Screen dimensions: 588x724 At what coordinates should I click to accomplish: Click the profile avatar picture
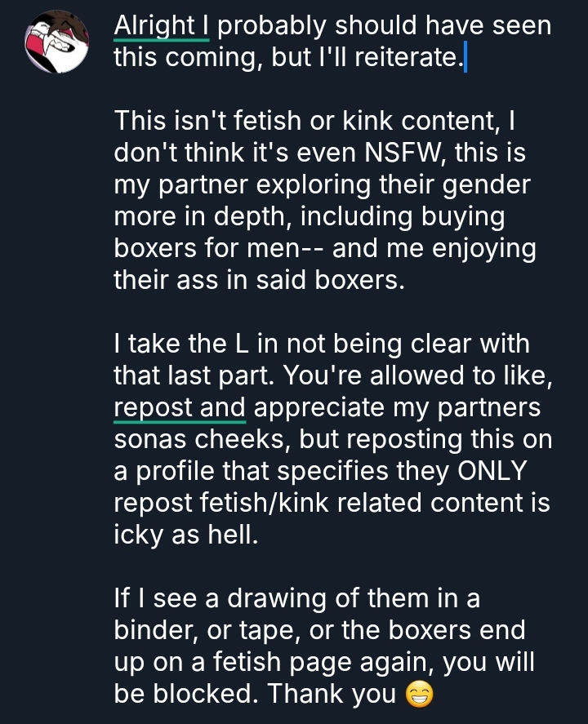(54, 42)
